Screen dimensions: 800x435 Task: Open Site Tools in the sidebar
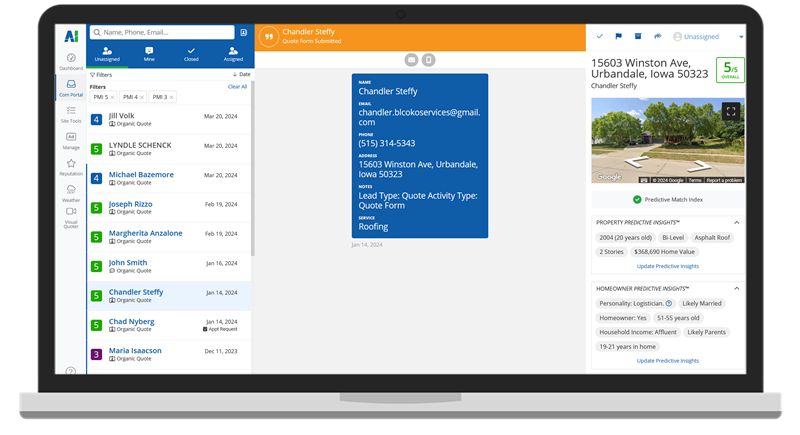coord(71,114)
